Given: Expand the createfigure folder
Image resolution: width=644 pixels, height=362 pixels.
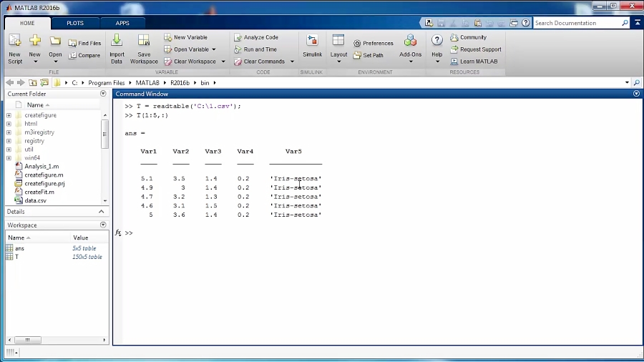Looking at the screenshot, I should [x=9, y=115].
